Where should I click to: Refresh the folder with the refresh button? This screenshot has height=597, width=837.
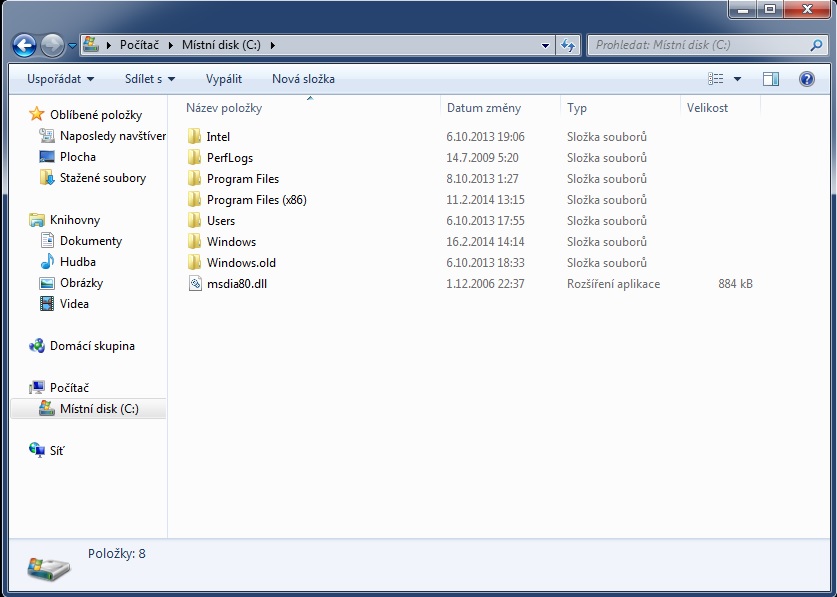click(x=567, y=45)
